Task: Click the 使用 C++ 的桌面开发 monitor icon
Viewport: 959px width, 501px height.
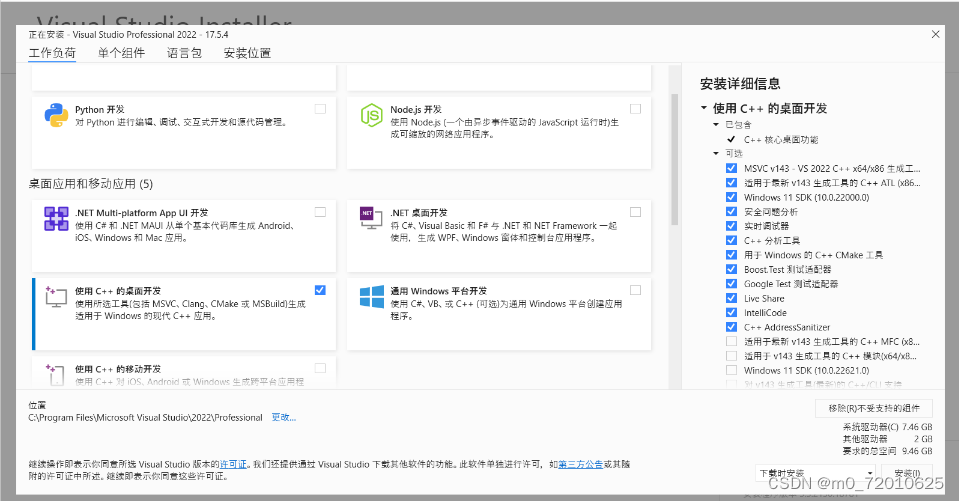Action: coord(56,297)
